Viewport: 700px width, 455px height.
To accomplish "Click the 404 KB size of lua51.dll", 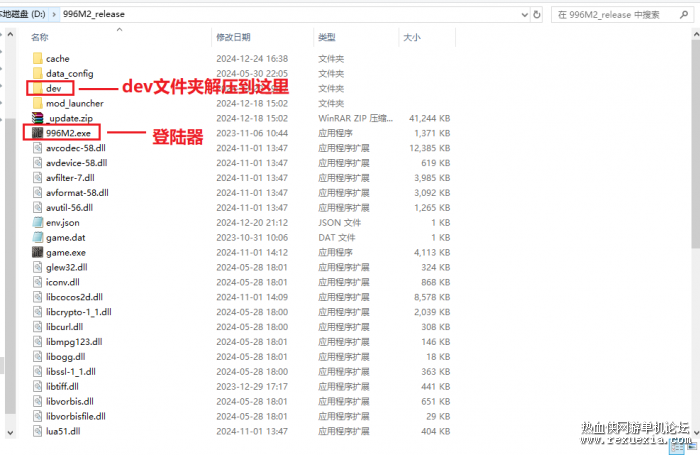I will (435, 431).
